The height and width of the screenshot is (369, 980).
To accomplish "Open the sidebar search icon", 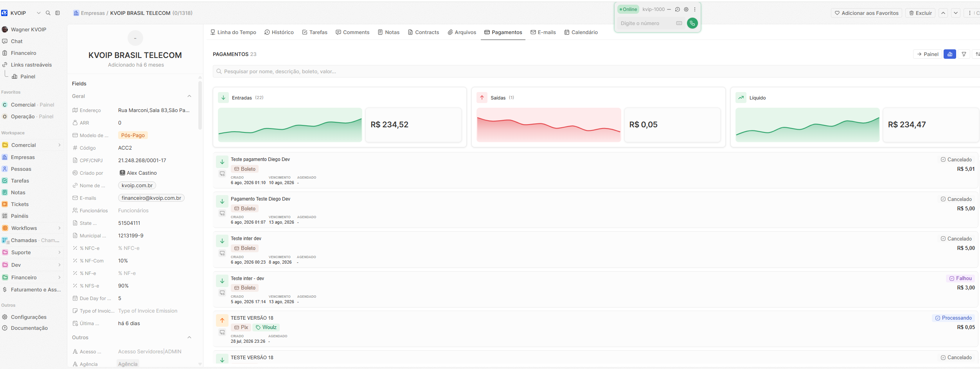I will tap(48, 13).
